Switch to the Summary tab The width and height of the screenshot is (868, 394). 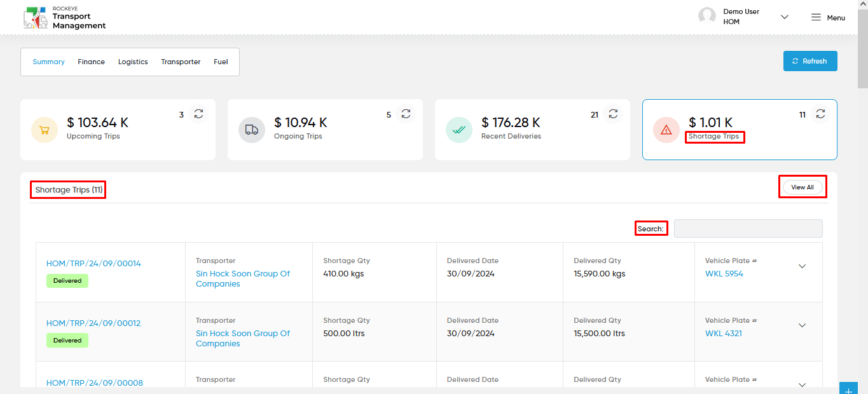[x=49, y=62]
